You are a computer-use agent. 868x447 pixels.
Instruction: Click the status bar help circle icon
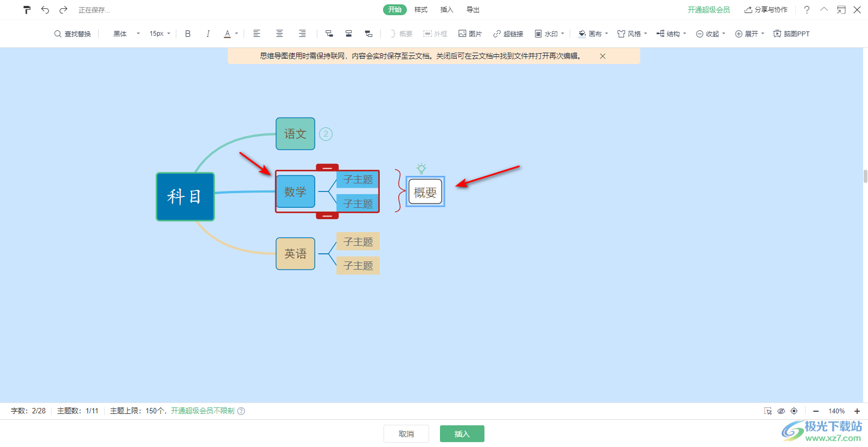(x=241, y=411)
